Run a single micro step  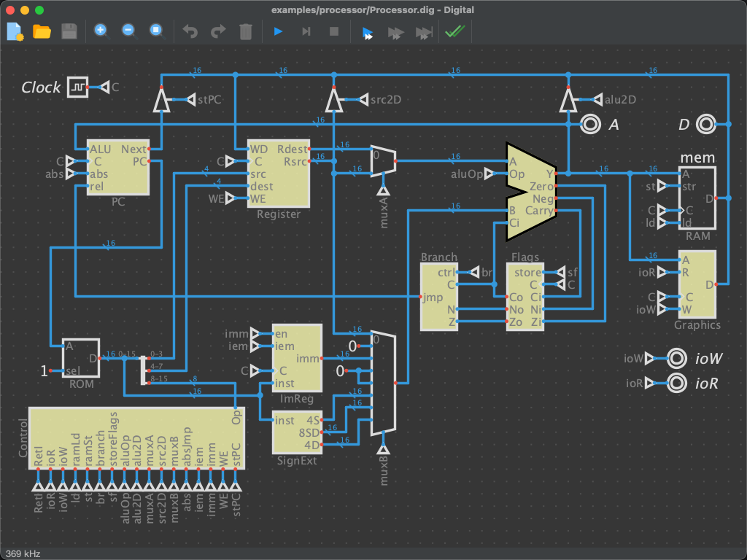coord(306,31)
